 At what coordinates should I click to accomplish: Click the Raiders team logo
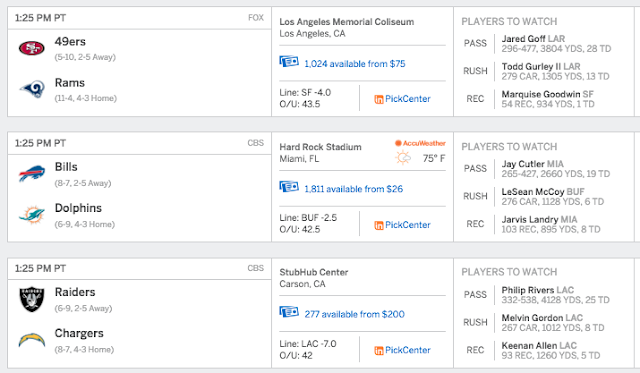pyautogui.click(x=31, y=299)
